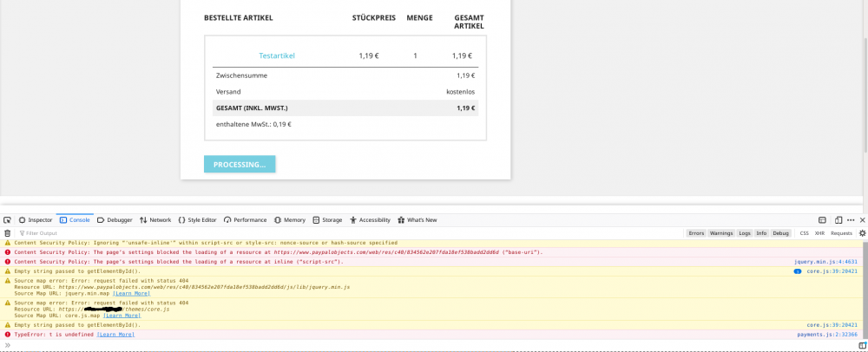Open payments.js:2:32366 source link
This screenshot has height=352, width=868.
[827, 335]
